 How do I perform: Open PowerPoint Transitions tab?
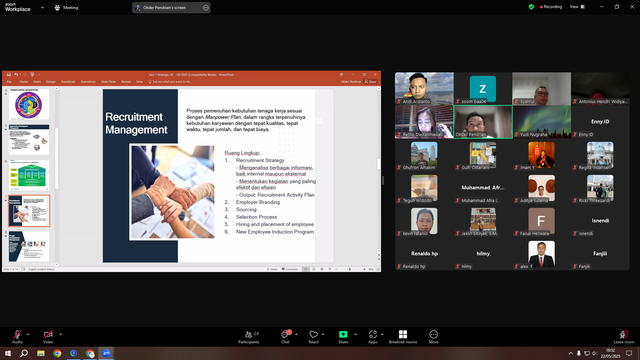coord(68,82)
